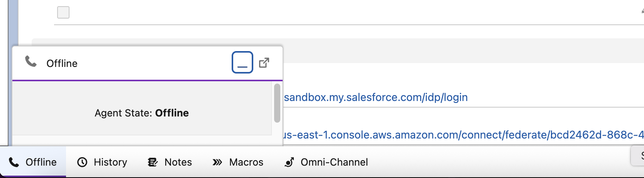644x178 pixels.
Task: Tick the checkbox at the top left
Action: pyautogui.click(x=63, y=12)
